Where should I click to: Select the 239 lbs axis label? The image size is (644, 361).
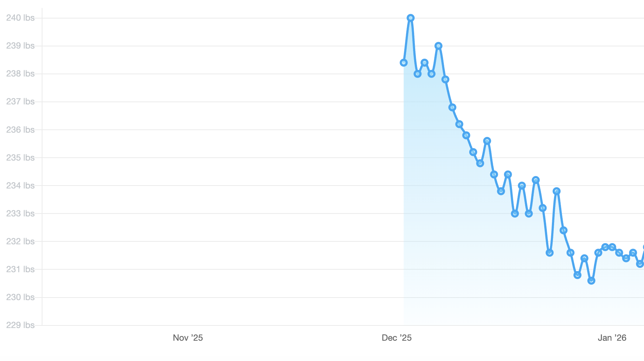[20, 46]
